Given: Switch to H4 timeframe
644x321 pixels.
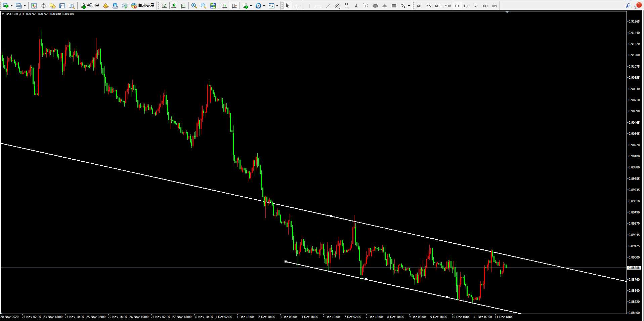Looking at the screenshot, I should point(466,6).
